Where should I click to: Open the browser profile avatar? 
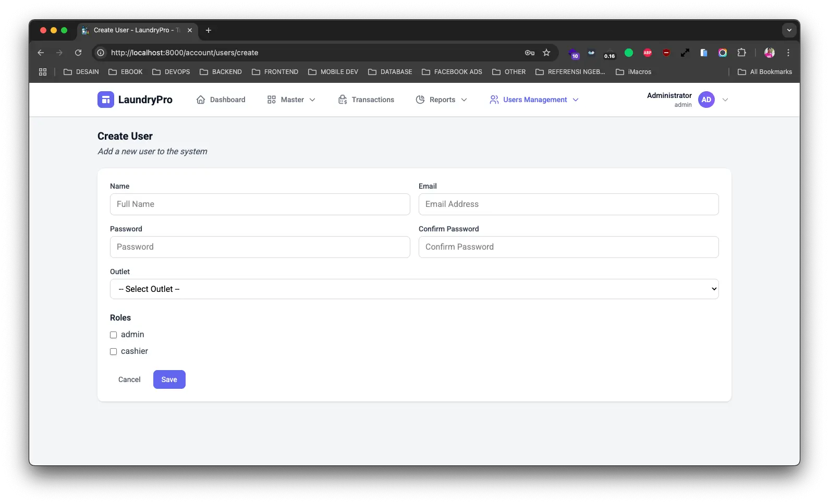[770, 53]
